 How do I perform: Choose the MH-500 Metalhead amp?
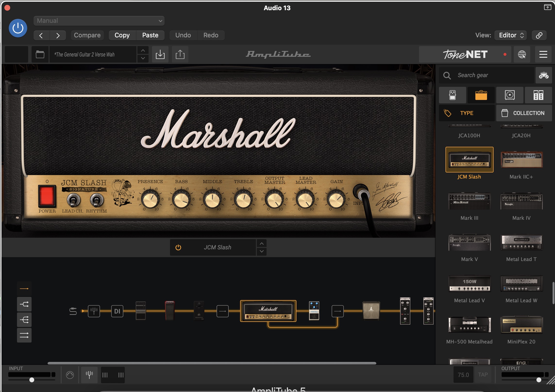pyautogui.click(x=469, y=325)
